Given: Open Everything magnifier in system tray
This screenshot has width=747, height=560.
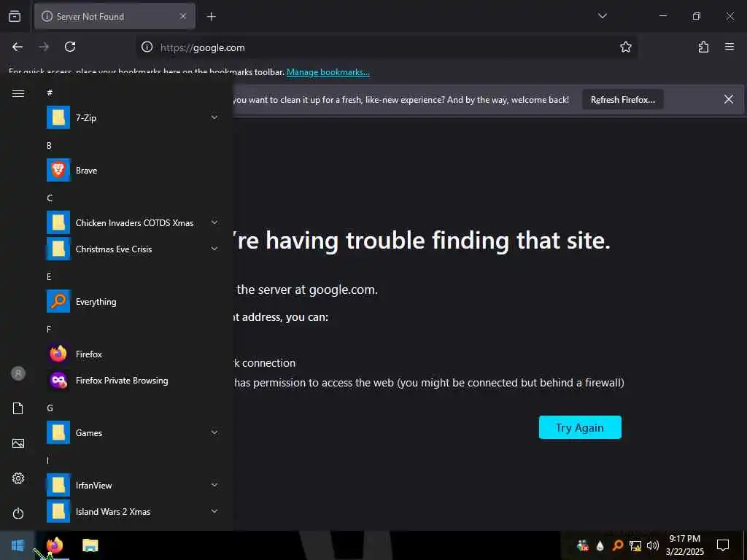Looking at the screenshot, I should 617,545.
